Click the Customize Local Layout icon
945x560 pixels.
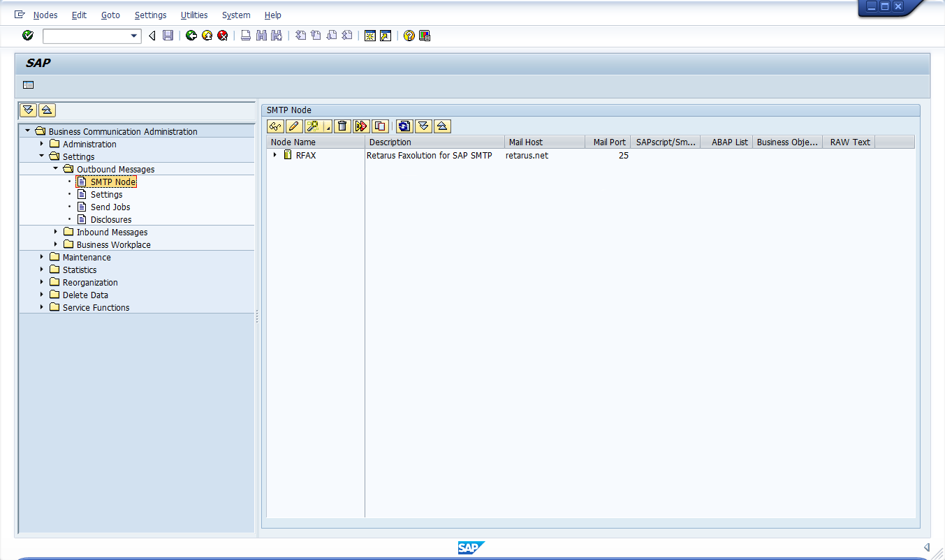tap(425, 36)
